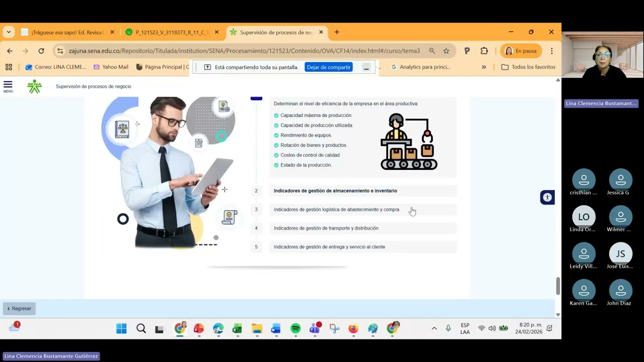
Task: Bookmark this page with the star
Action: click(x=446, y=51)
